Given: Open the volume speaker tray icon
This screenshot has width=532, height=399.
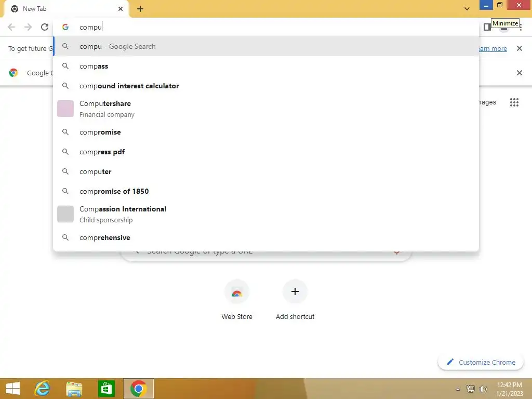Looking at the screenshot, I should click(x=483, y=389).
